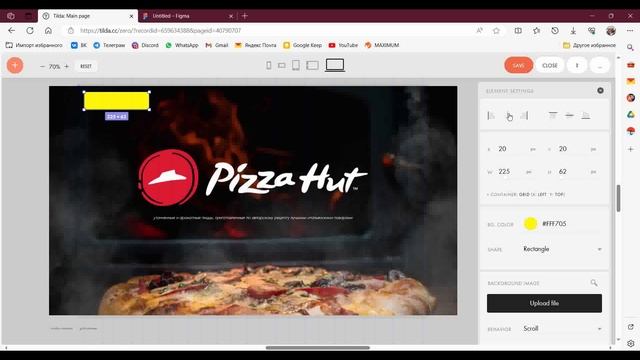640x360 pixels.
Task: Add page to favorites star icon
Action: [x=496, y=31]
